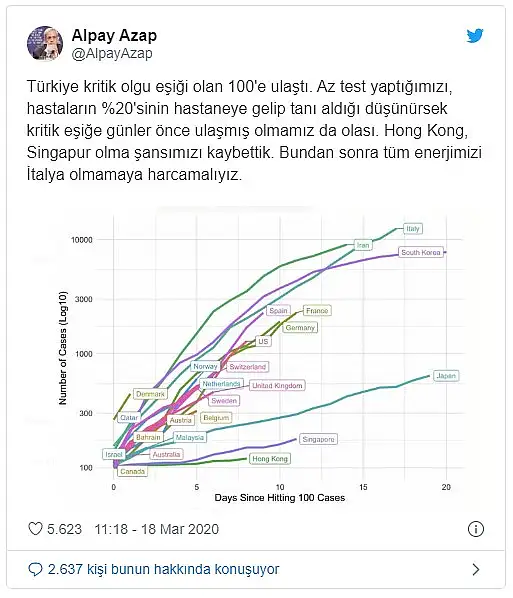Click the Italy label on chart
The image size is (513, 598).
pyautogui.click(x=413, y=228)
